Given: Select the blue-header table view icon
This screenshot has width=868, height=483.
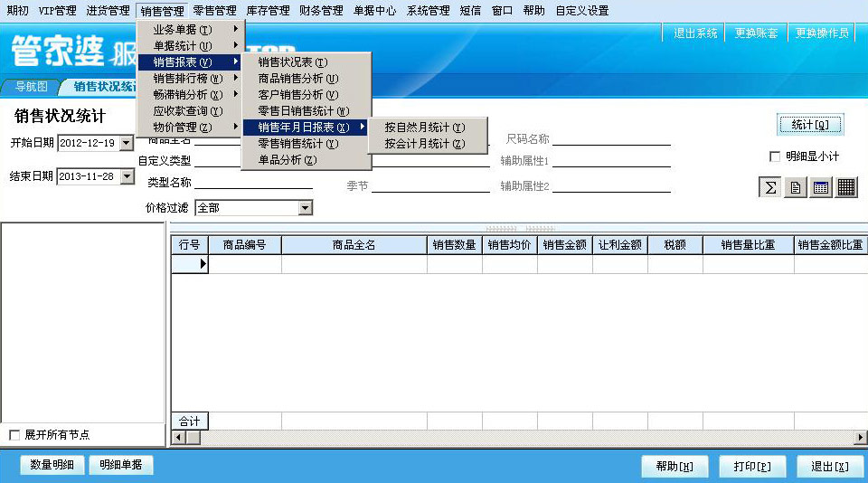Looking at the screenshot, I should [820, 187].
